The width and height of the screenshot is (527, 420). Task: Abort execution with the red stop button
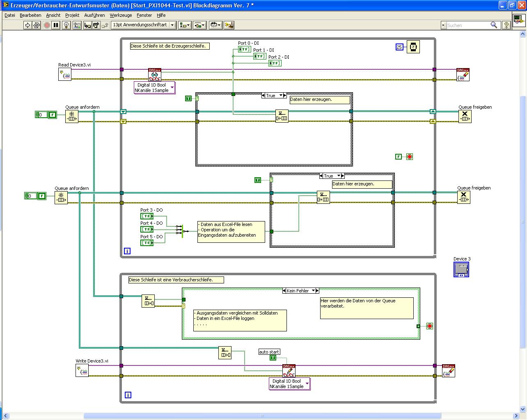tap(47, 25)
